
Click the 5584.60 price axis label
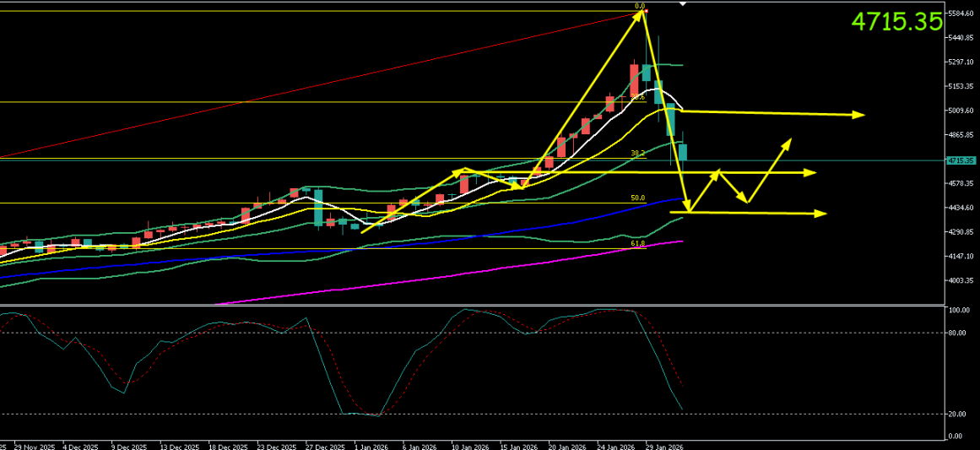tap(961, 14)
